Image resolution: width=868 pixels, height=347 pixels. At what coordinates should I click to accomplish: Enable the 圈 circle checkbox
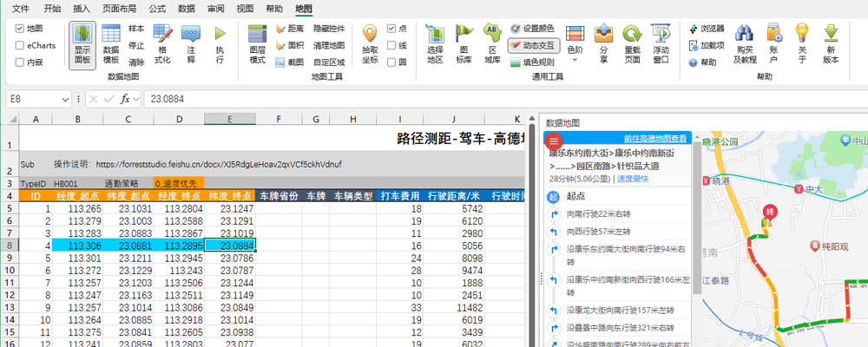[391, 62]
